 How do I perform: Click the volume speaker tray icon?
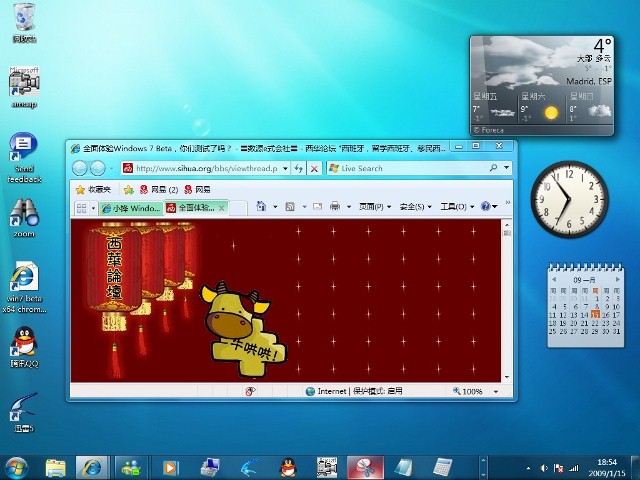coord(544,468)
